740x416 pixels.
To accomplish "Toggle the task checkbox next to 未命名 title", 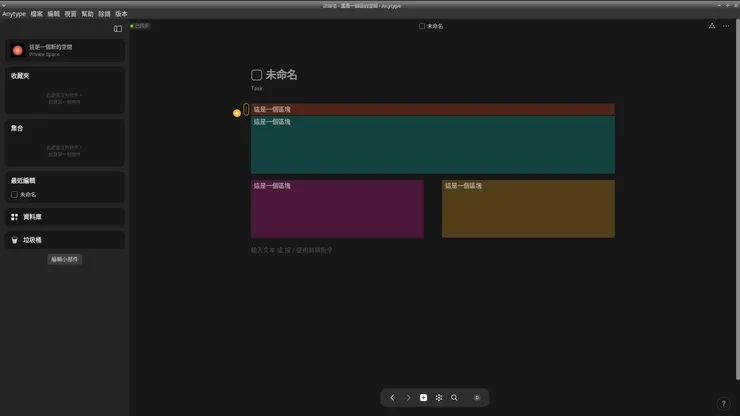I will click(256, 75).
